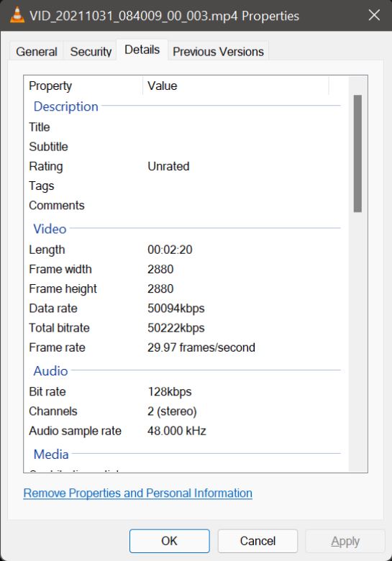Viewport: 392px width, 561px height.
Task: Open the Security tab
Action: coord(91,52)
